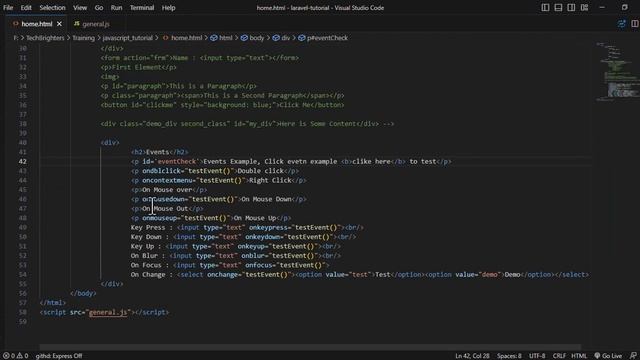Open the File menu
Screen dimensions: 640x360
[x=8, y=8]
